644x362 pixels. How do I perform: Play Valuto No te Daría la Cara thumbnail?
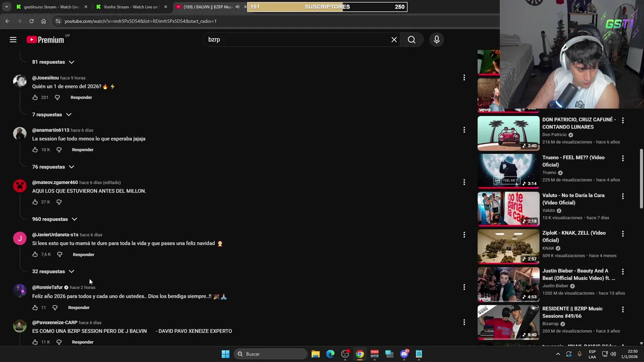[x=508, y=209]
